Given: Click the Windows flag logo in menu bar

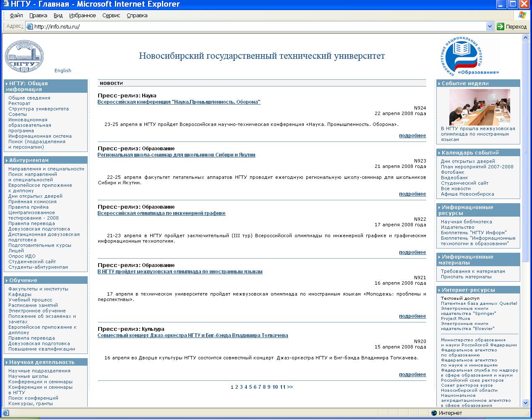Looking at the screenshot, I should [522, 15].
